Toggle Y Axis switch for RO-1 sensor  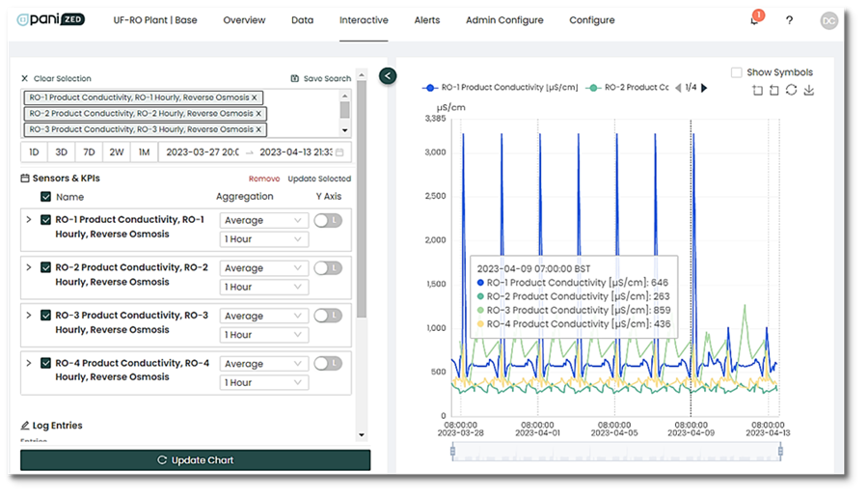point(328,220)
